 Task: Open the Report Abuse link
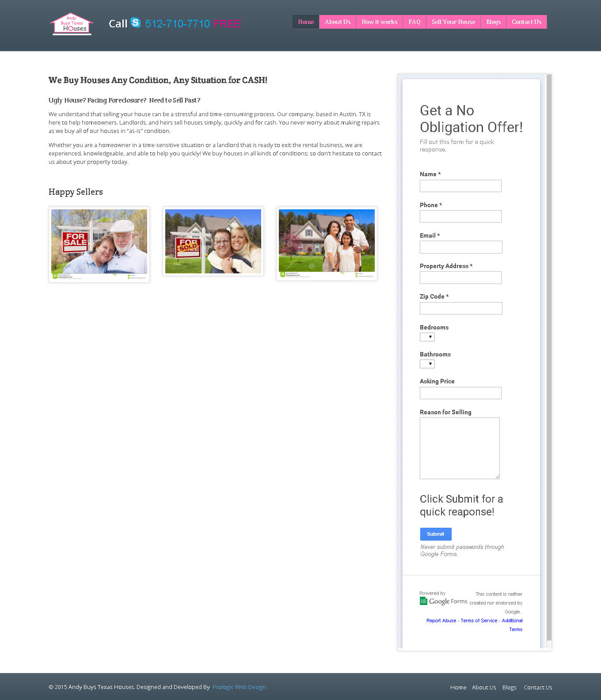[x=441, y=621]
